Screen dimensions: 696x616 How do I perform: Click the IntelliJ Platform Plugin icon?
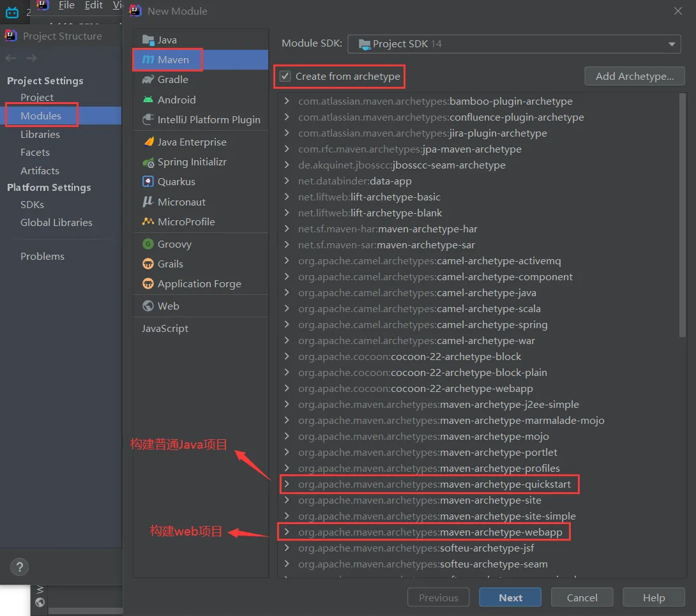tap(148, 119)
